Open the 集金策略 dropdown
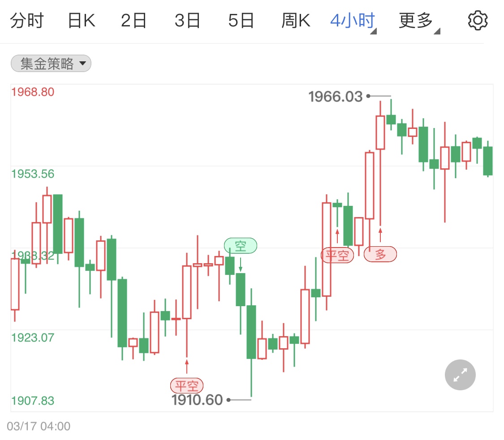This screenshot has height=440, width=504. (51, 64)
